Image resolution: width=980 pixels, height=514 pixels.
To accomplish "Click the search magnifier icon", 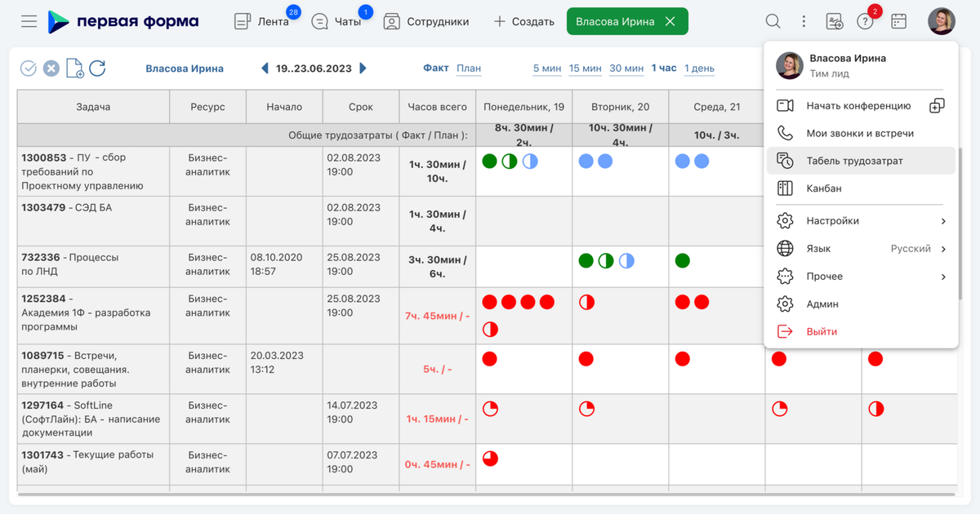I will [x=773, y=22].
